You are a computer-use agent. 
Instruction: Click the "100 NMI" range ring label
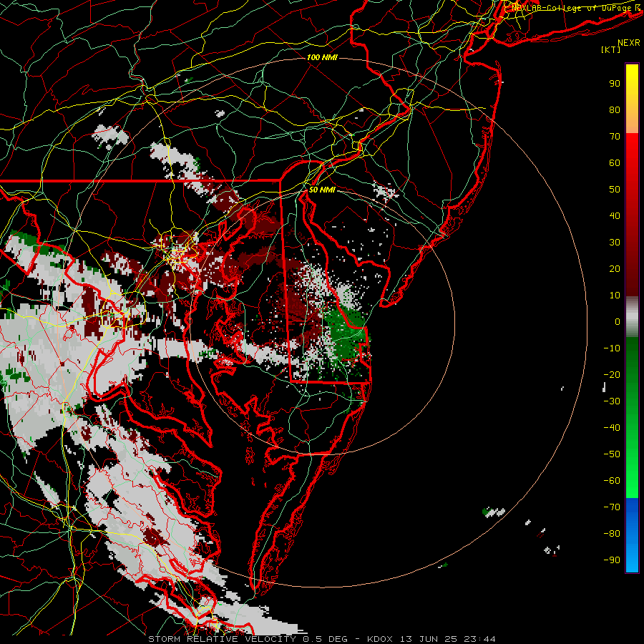tap(322, 57)
